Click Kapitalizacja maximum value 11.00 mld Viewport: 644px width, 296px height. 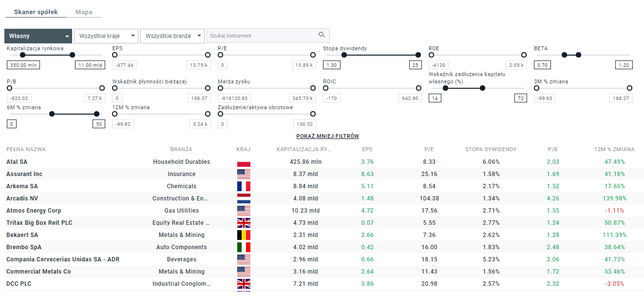(90, 65)
